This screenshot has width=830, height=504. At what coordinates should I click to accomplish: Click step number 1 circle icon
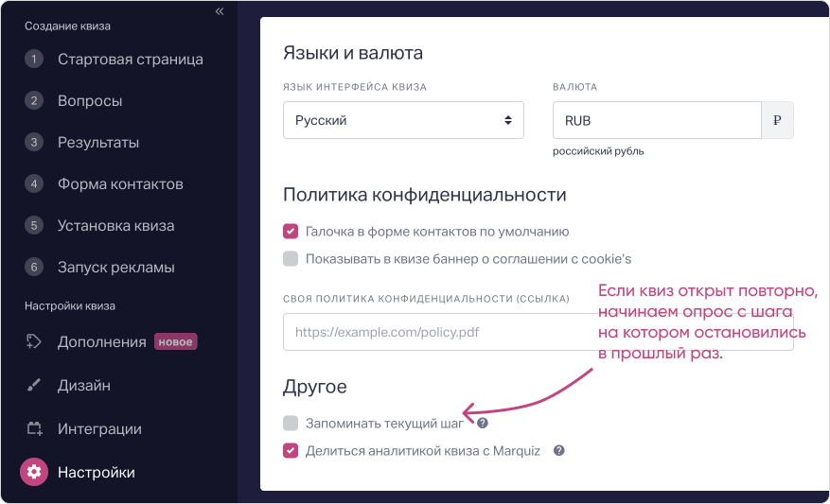coord(34,60)
